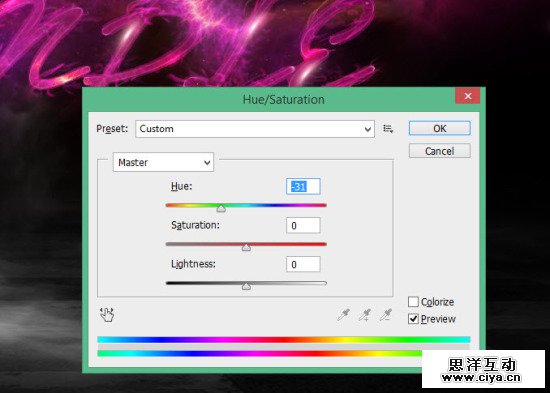Click the Lightness value field

tap(303, 264)
